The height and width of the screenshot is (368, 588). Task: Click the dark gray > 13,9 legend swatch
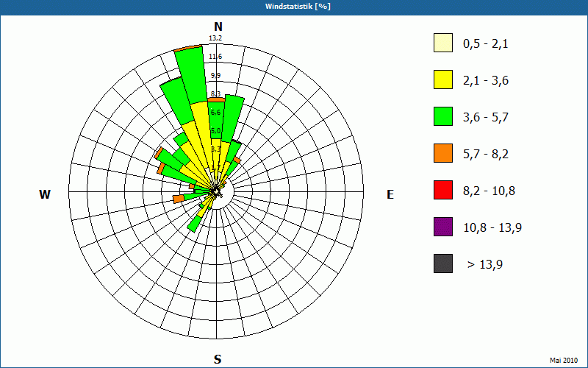coord(443,263)
